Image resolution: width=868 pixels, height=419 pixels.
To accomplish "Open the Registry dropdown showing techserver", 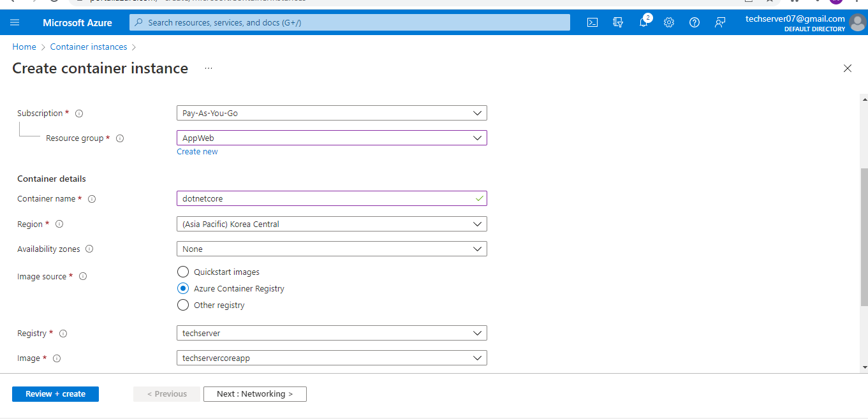I will (332, 333).
